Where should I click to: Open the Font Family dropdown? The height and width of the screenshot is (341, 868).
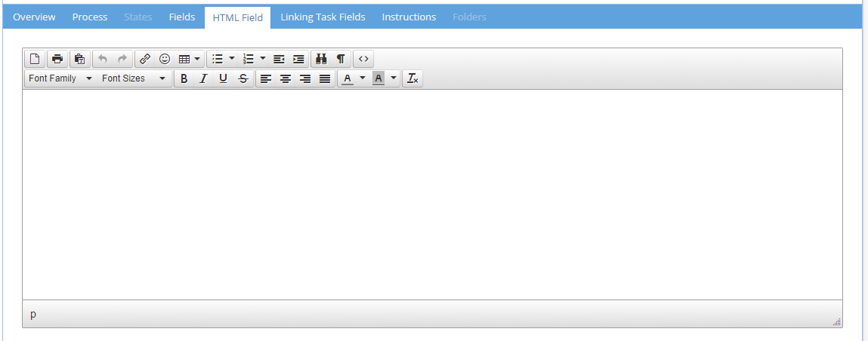(x=61, y=78)
